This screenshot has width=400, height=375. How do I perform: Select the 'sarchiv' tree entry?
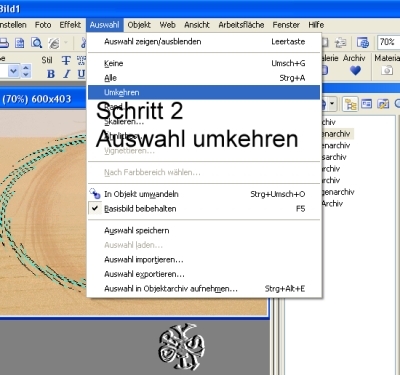(334, 157)
